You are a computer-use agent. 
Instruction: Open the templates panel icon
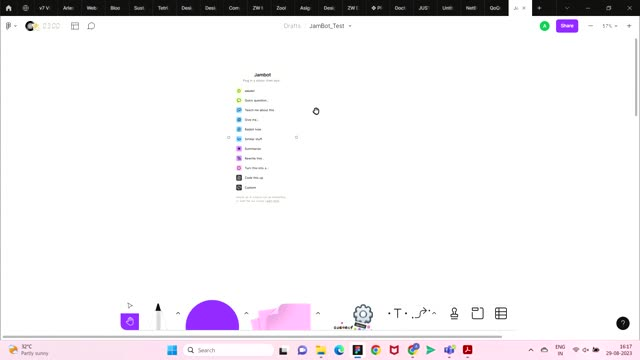coord(75,26)
